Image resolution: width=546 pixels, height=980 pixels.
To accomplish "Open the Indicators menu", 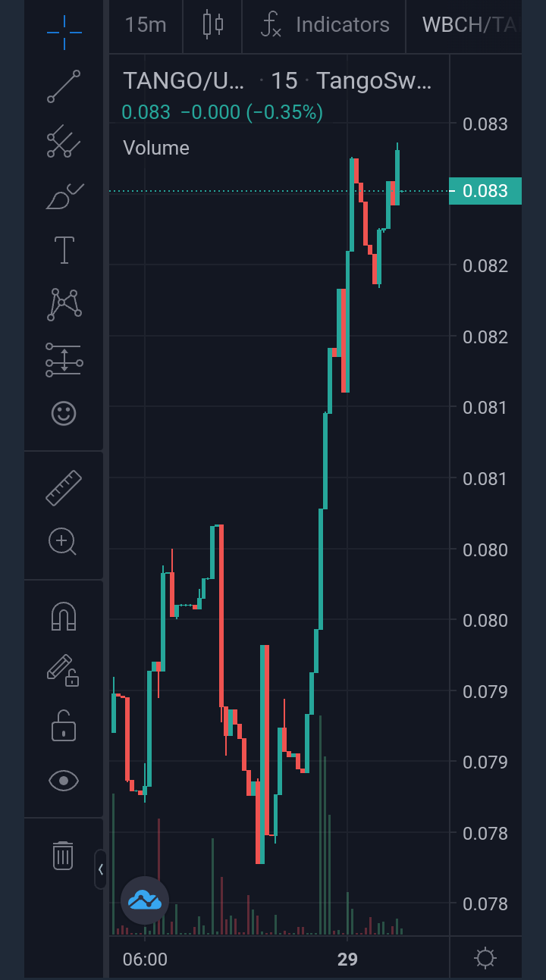I will pyautogui.click(x=324, y=25).
